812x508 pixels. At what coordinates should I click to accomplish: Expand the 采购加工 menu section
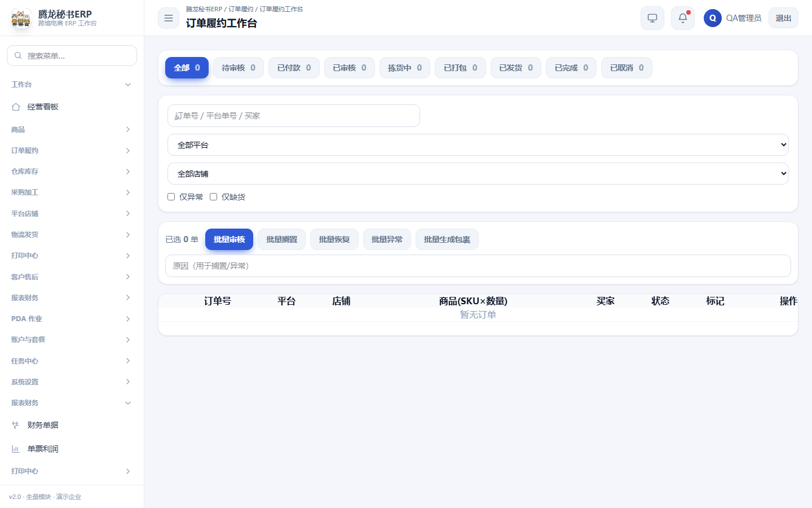pyautogui.click(x=72, y=192)
